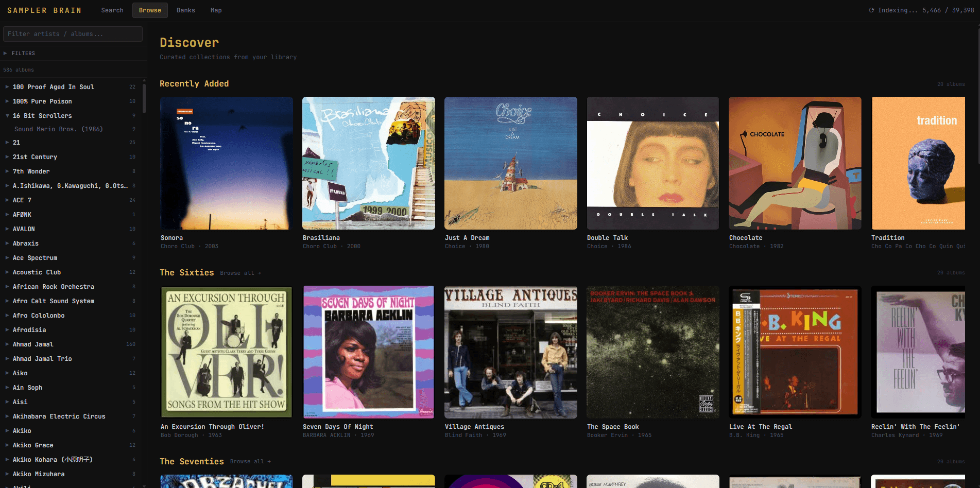980x488 pixels.
Task: Click the Filter artists / albums field
Action: click(73, 34)
